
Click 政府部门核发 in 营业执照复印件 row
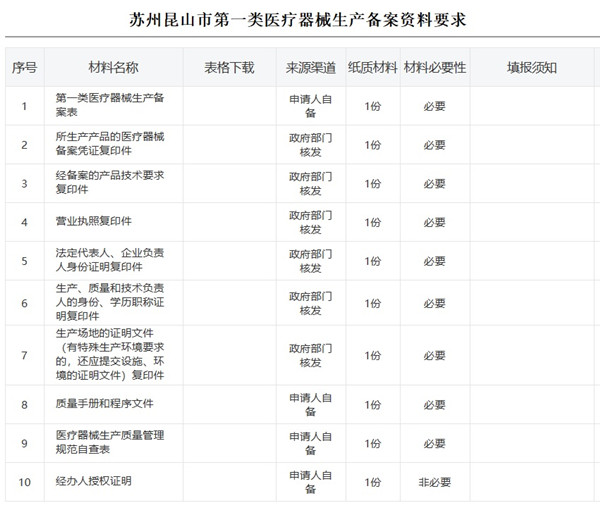click(x=310, y=222)
